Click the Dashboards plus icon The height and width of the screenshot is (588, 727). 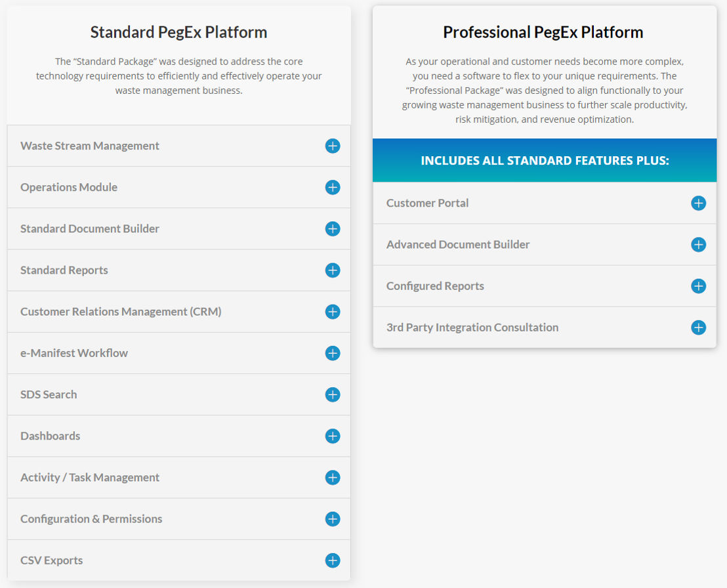[x=333, y=436]
